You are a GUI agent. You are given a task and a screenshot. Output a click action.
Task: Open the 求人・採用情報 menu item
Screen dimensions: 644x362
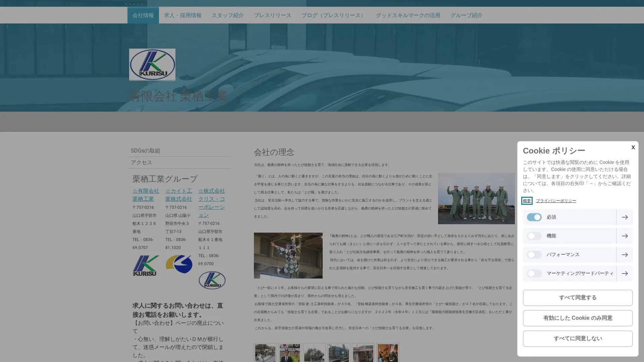pyautogui.click(x=182, y=15)
